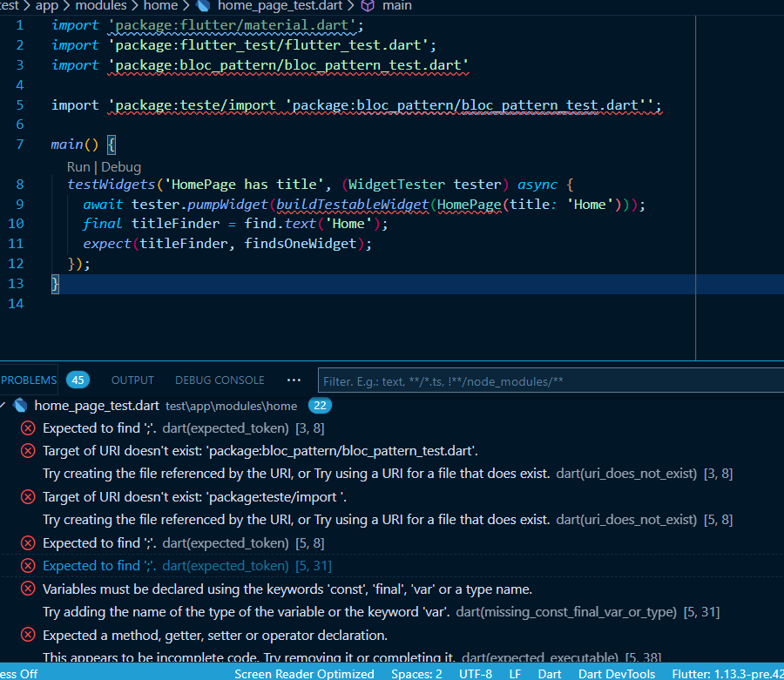Select 'Variables must be declared' error
Image resolution: width=784 pixels, height=680 pixels.
pos(287,589)
